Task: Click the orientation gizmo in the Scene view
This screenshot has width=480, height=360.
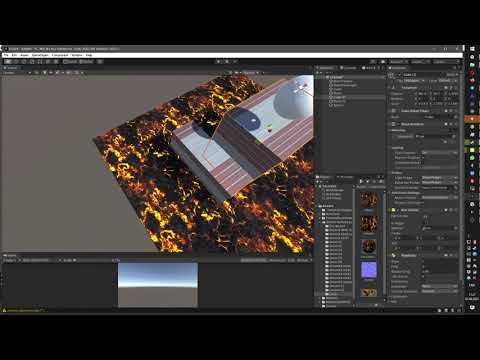Action: coord(301,87)
